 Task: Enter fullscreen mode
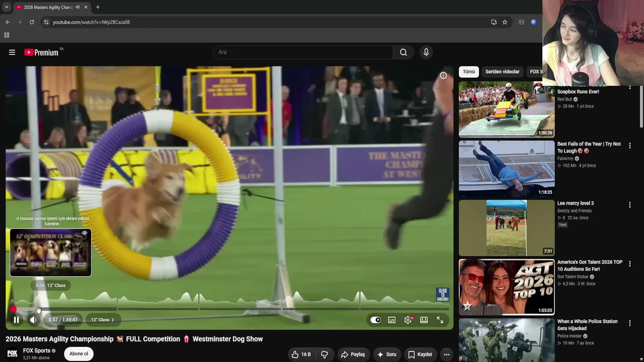pyautogui.click(x=440, y=320)
